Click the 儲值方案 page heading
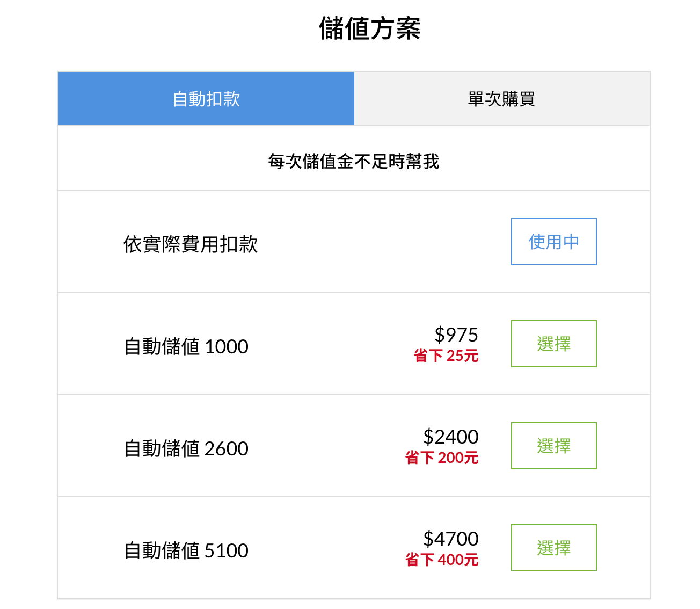 (x=370, y=28)
